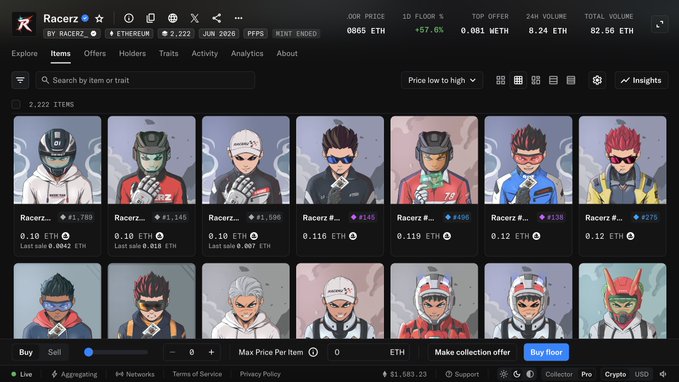Open the Price low to high sort dropdown
Screen dimensions: 679x382
click(x=442, y=80)
